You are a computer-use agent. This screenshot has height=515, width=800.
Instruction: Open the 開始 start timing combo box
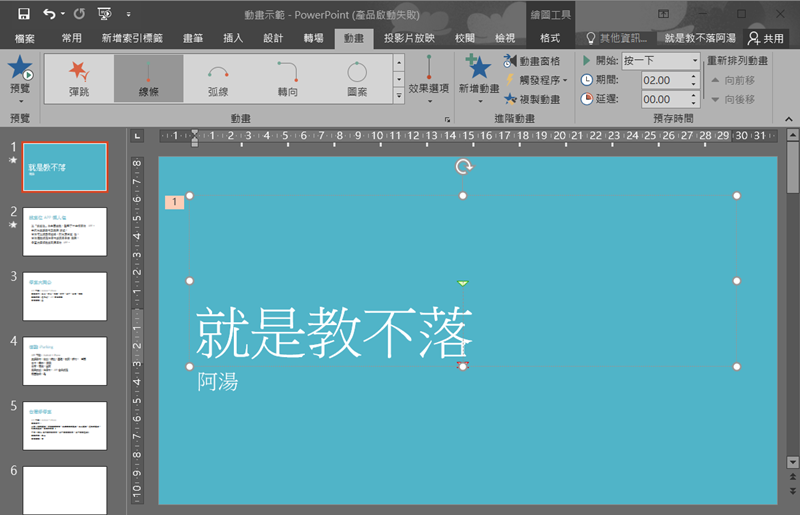pos(661,61)
